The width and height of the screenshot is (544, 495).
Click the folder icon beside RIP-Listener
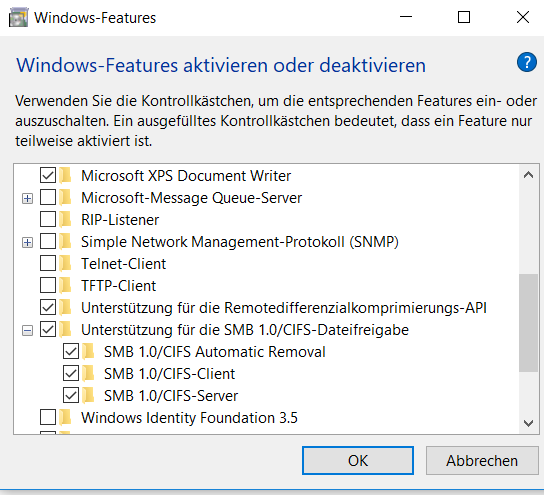(65, 220)
